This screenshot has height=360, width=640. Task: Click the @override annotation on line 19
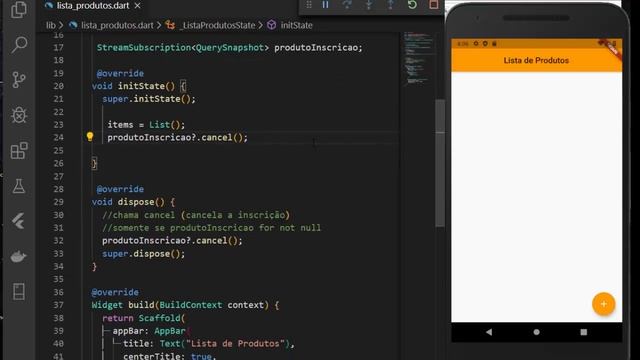click(x=120, y=73)
